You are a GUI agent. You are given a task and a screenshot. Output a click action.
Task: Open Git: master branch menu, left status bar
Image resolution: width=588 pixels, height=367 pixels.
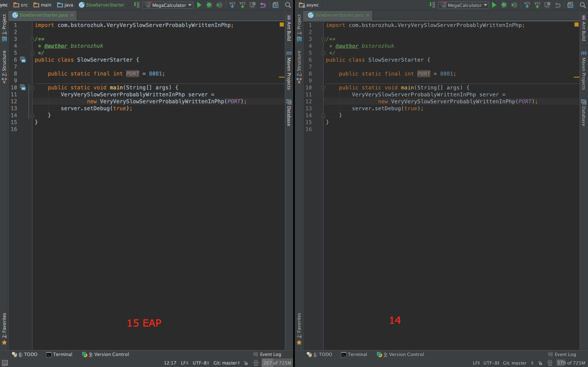[226, 363]
